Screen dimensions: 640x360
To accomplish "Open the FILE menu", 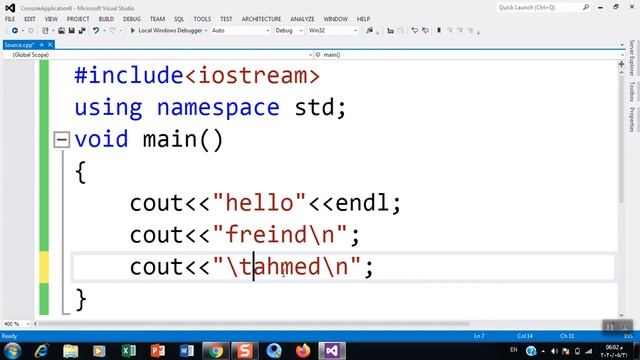I will [10, 19].
